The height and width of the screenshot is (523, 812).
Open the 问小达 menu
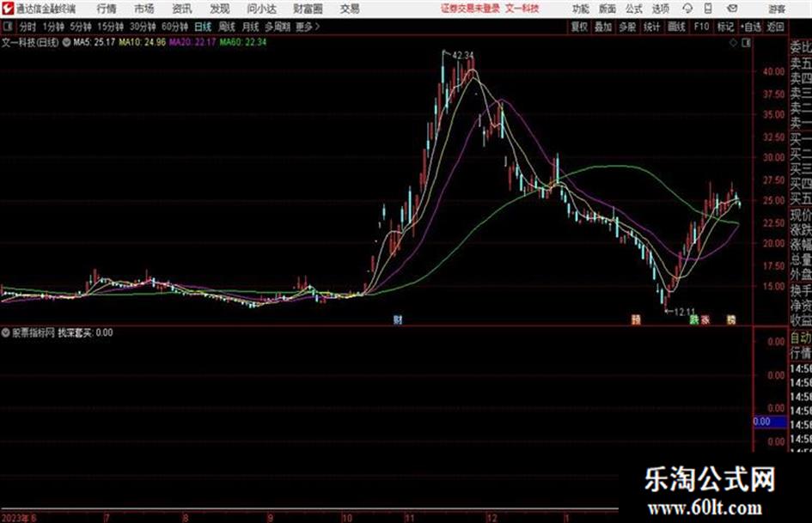(261, 9)
